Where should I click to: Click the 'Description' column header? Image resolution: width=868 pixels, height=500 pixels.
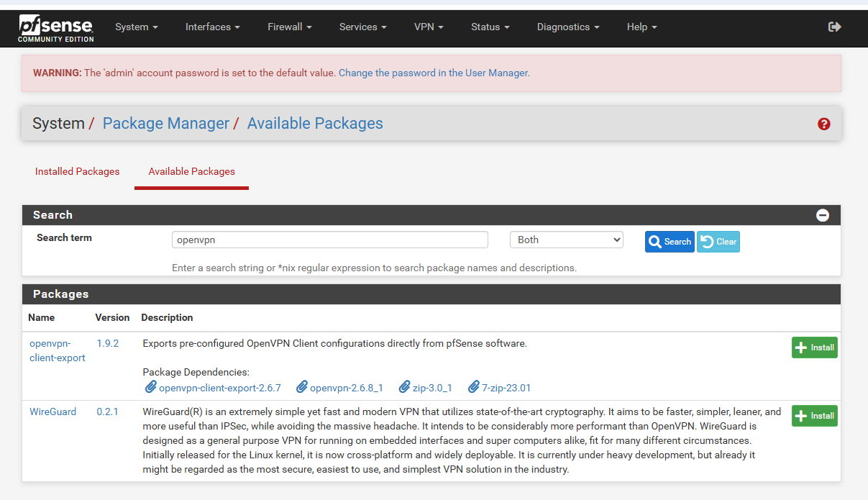167,317
